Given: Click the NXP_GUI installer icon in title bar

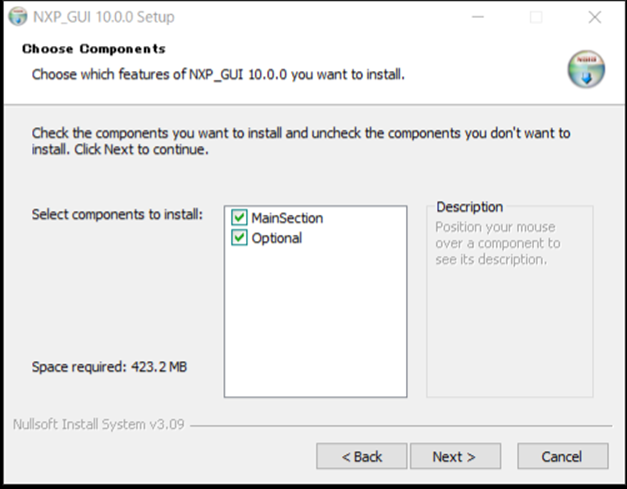Looking at the screenshot, I should (x=18, y=17).
